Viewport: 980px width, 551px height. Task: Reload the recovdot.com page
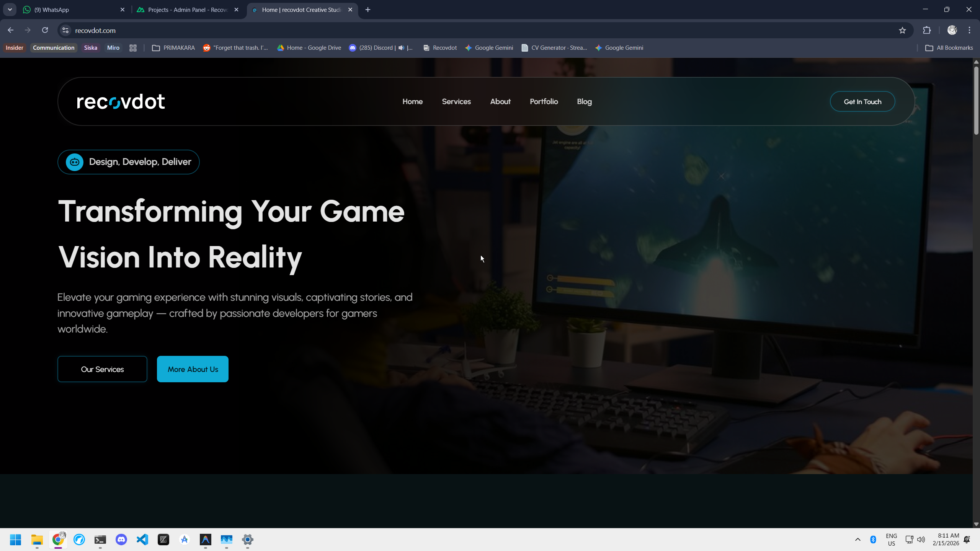pyautogui.click(x=45, y=30)
